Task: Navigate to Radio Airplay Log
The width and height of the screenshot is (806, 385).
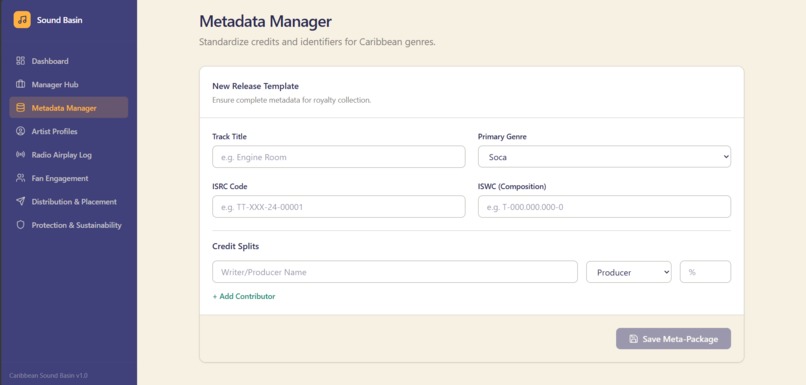Action: [68, 155]
